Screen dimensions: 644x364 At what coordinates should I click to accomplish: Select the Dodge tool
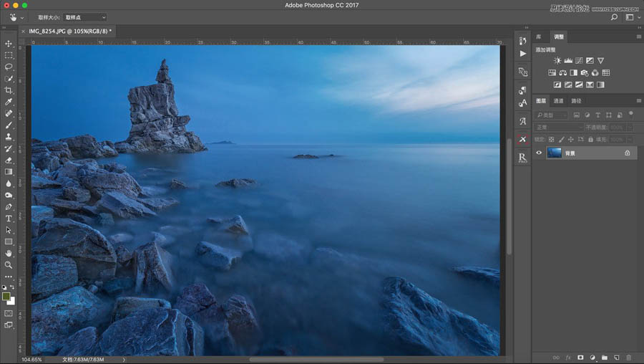pos(8,195)
